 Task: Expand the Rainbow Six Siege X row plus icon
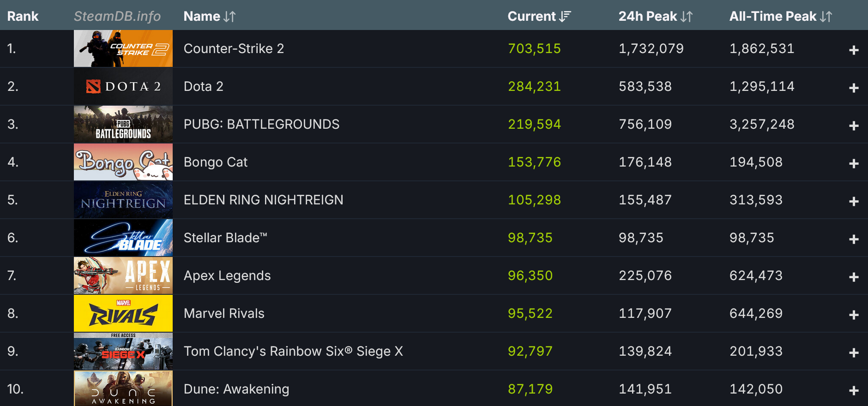point(854,352)
